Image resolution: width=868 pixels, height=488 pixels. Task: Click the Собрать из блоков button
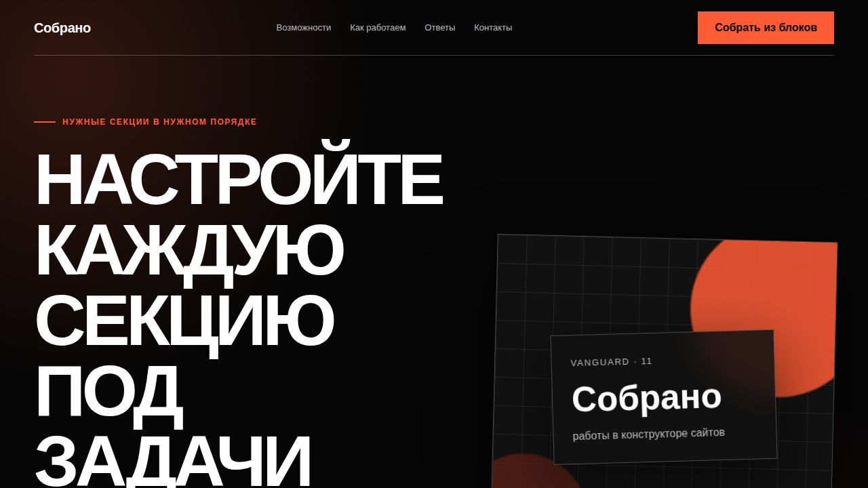766,28
